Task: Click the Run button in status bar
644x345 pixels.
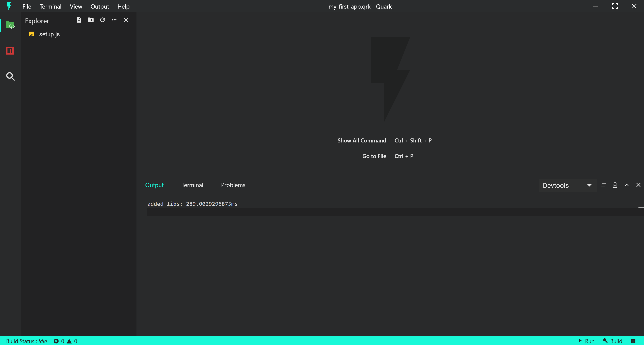Action: (587, 341)
